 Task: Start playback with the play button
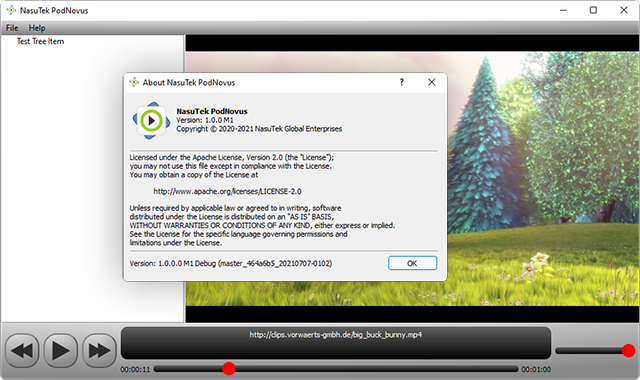click(x=60, y=350)
